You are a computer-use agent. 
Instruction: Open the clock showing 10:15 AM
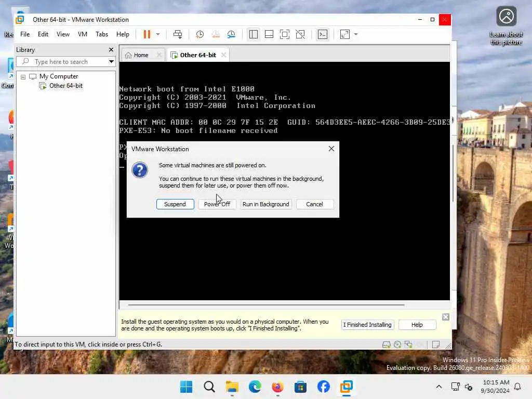(x=495, y=387)
